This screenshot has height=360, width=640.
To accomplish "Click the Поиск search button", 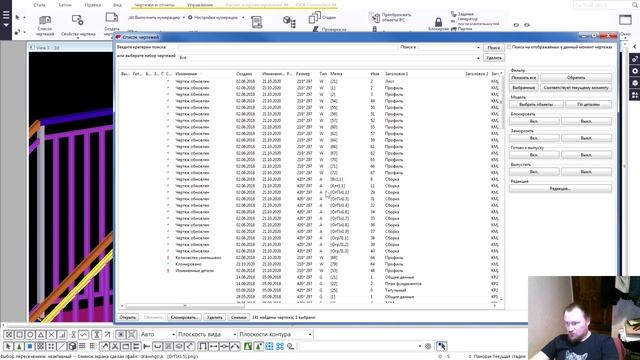I will click(494, 47).
